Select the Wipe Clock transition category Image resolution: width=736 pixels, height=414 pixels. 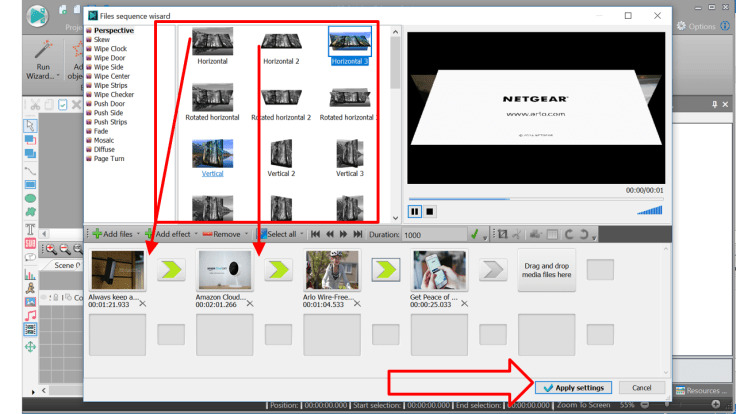110,49
